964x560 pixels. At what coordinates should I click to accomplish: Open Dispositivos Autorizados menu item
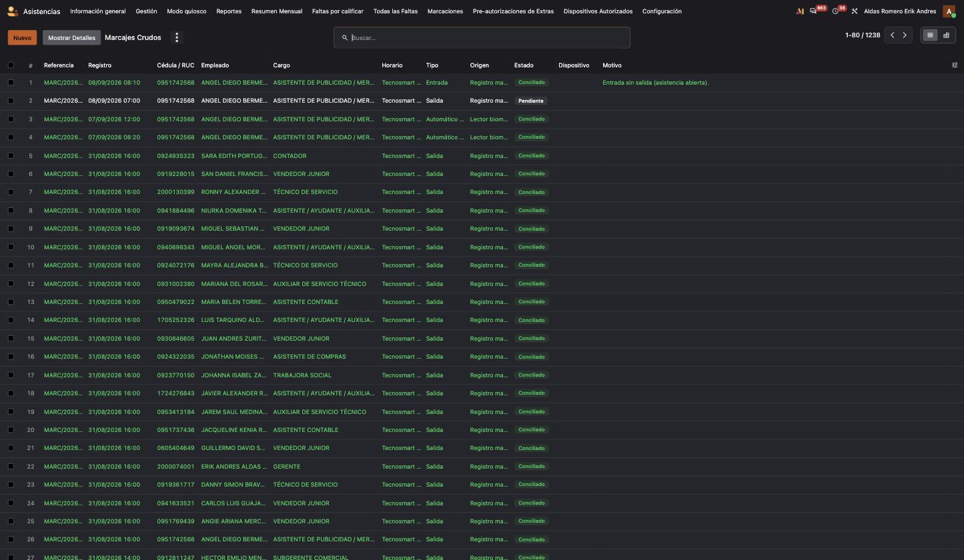tap(598, 11)
